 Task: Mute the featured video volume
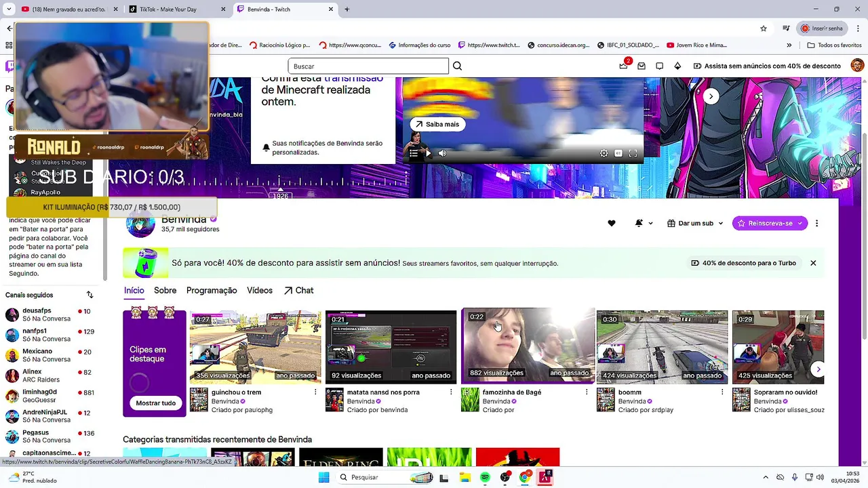click(442, 153)
